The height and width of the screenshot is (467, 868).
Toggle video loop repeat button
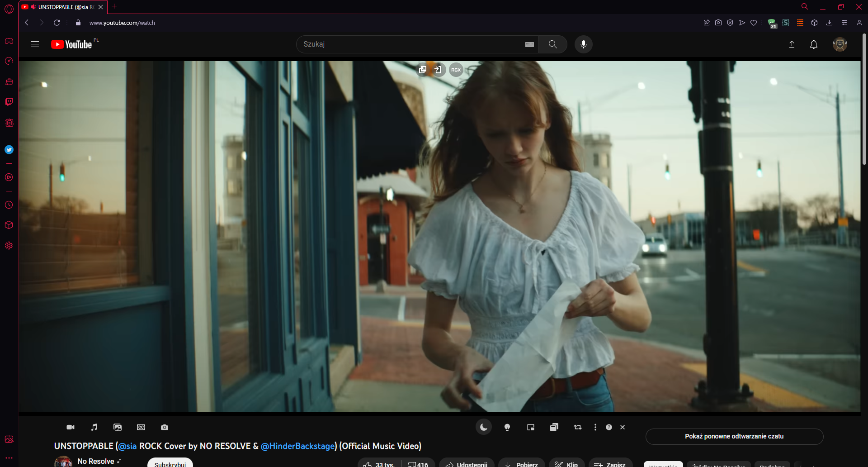click(x=577, y=427)
